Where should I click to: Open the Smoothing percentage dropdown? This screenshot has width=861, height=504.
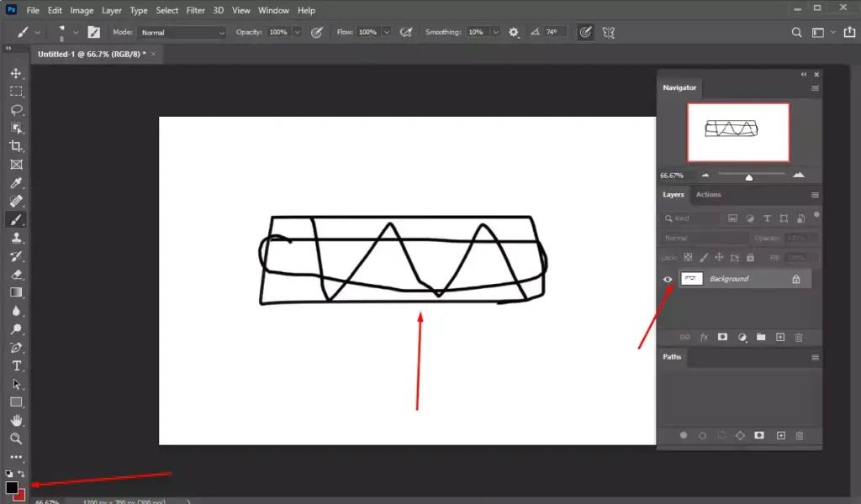495,32
